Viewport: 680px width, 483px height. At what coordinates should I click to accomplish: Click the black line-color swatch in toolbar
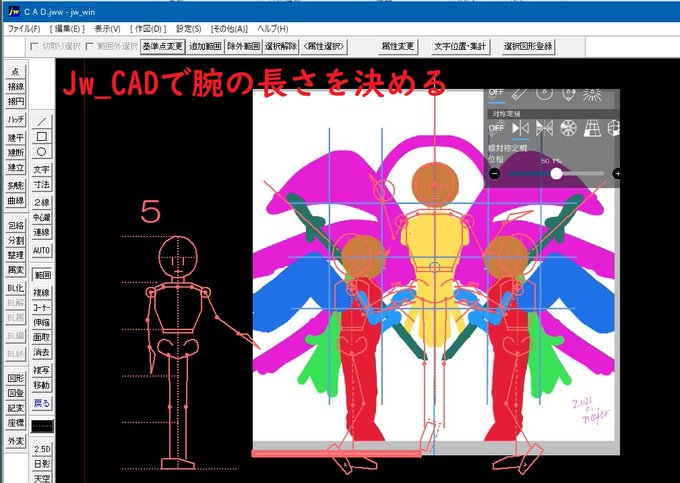click(x=42, y=426)
